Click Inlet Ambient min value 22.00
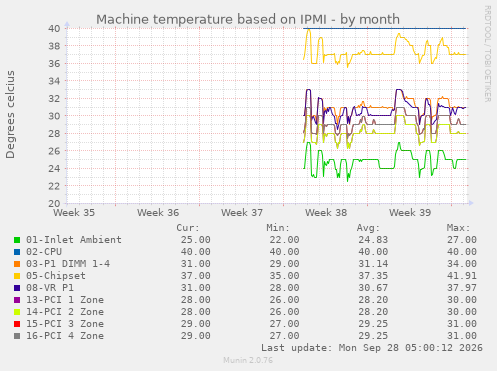Screen dimensions: 497x371 tap(284, 240)
